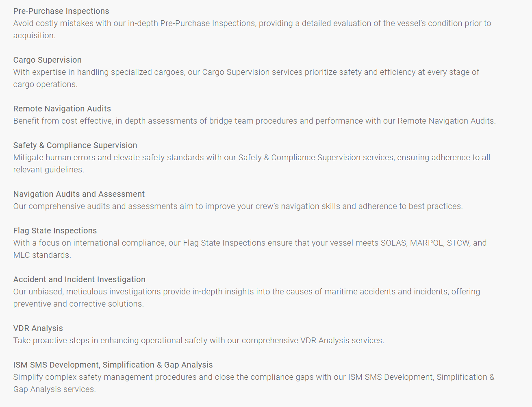This screenshot has height=407, width=532.
Task: Click the Cargo Supervision heading
Action: coord(47,60)
